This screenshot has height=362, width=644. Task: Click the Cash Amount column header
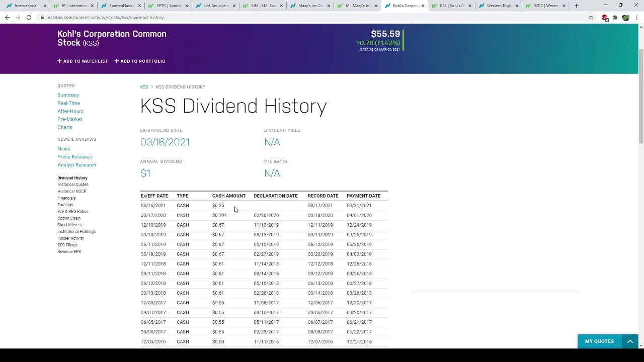pyautogui.click(x=229, y=196)
